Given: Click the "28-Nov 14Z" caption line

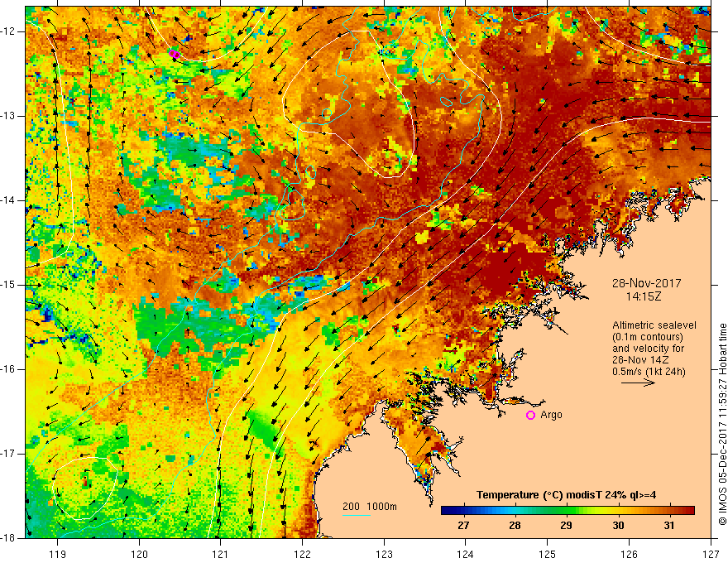Looking at the screenshot, I should tap(642, 360).
